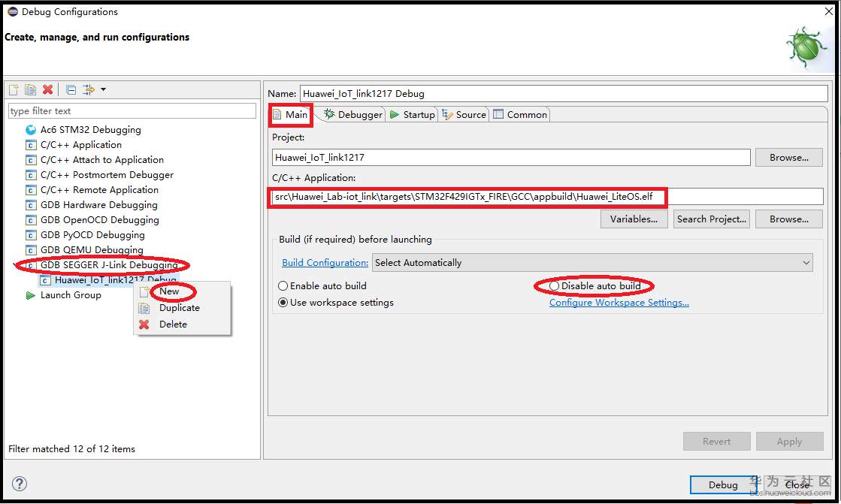Select Disable auto build radio button

554,285
